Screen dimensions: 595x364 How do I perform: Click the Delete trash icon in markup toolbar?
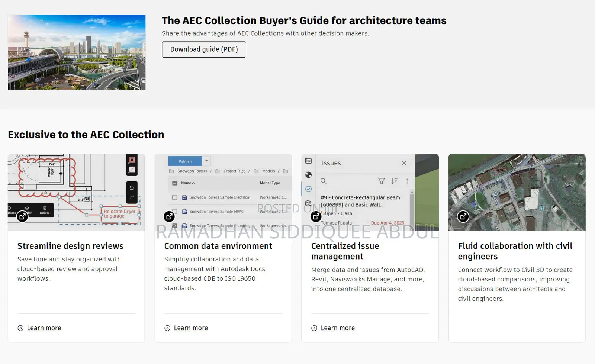45,210
